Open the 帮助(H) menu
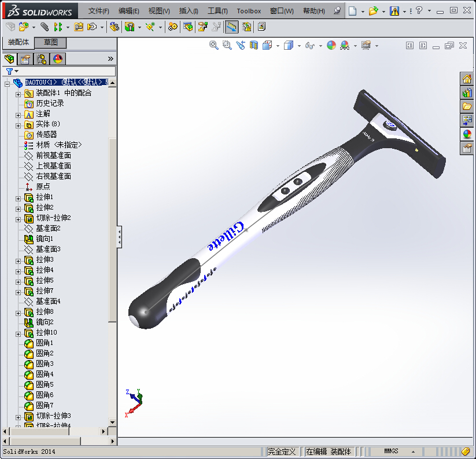The height and width of the screenshot is (459, 476). coord(314,11)
